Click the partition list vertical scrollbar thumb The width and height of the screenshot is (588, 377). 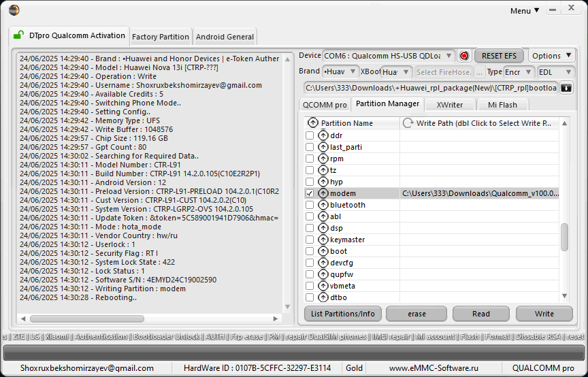pyautogui.click(x=564, y=237)
